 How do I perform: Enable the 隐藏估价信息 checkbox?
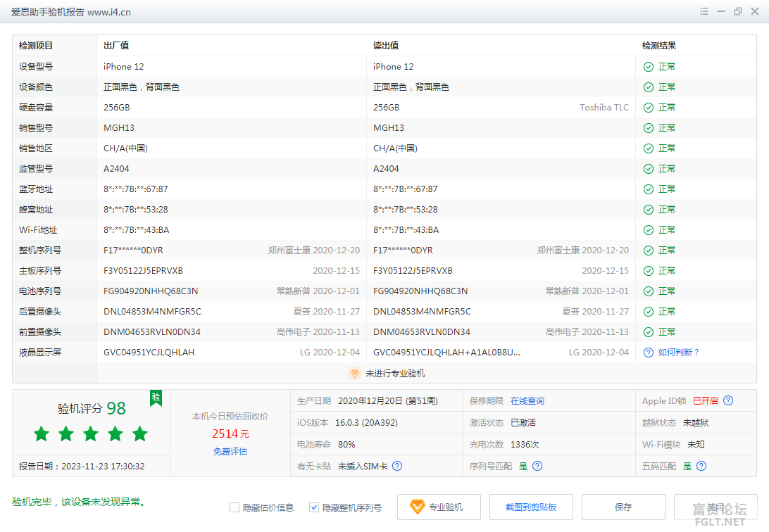point(235,507)
